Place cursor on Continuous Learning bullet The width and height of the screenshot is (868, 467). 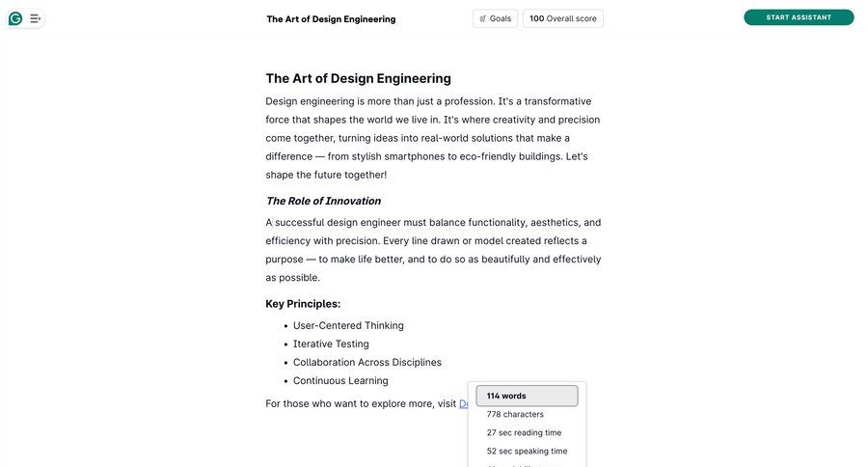pos(340,380)
